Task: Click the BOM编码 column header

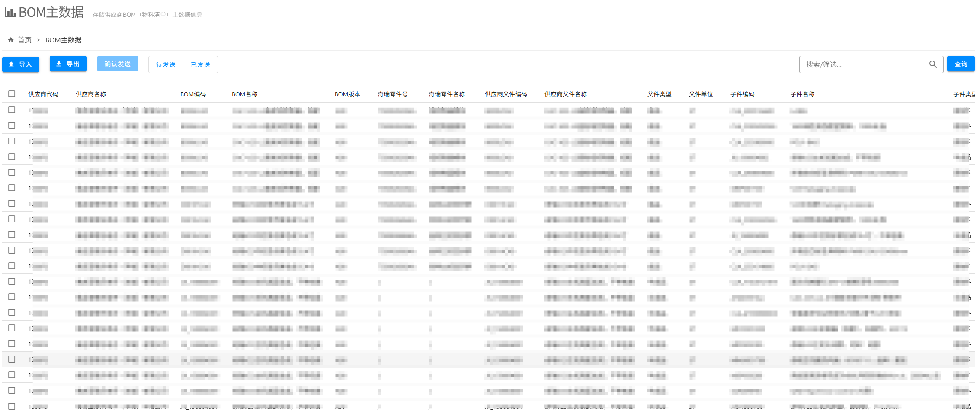Action: (193, 94)
